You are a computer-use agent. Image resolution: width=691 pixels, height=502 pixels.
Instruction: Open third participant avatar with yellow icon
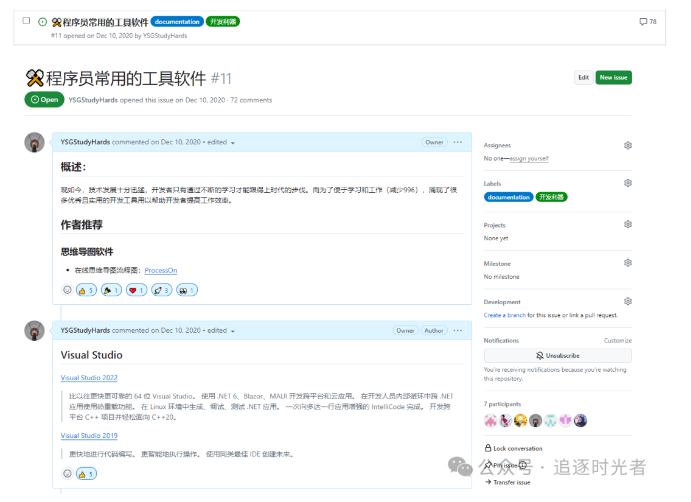click(520, 420)
